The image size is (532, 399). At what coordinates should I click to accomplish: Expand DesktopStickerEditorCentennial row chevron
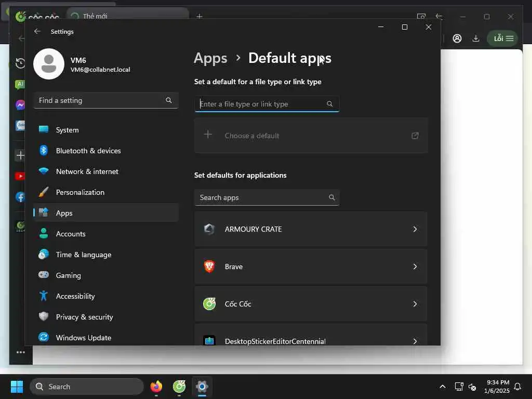(x=415, y=341)
